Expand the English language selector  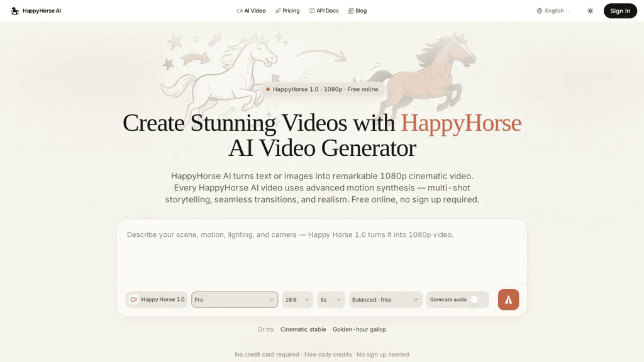554,11
